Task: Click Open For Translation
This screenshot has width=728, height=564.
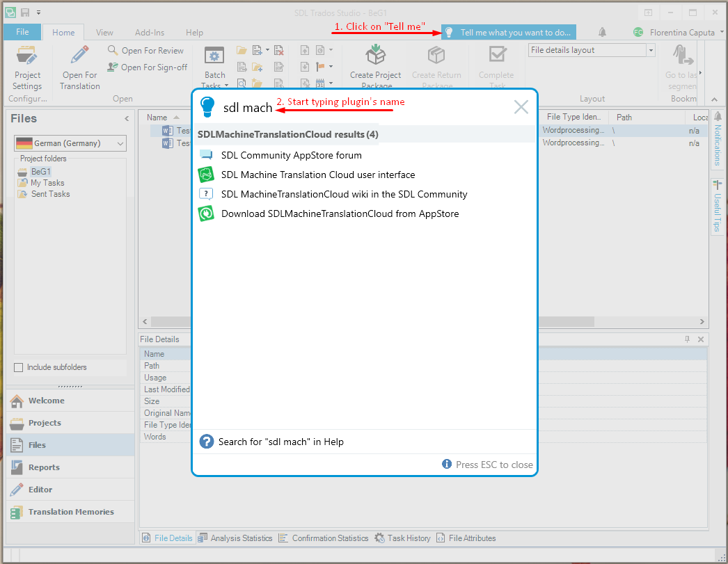Action: click(x=80, y=68)
